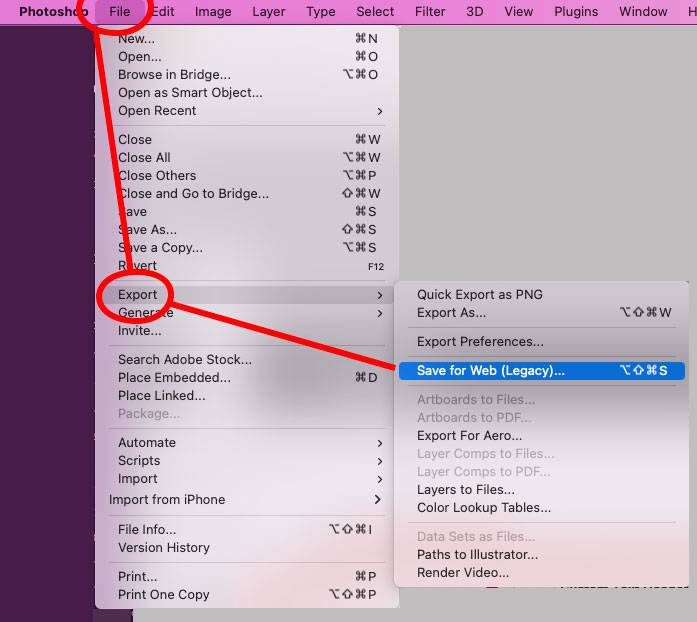Image resolution: width=697 pixels, height=622 pixels.
Task: Open the Select menu
Action: click(375, 12)
